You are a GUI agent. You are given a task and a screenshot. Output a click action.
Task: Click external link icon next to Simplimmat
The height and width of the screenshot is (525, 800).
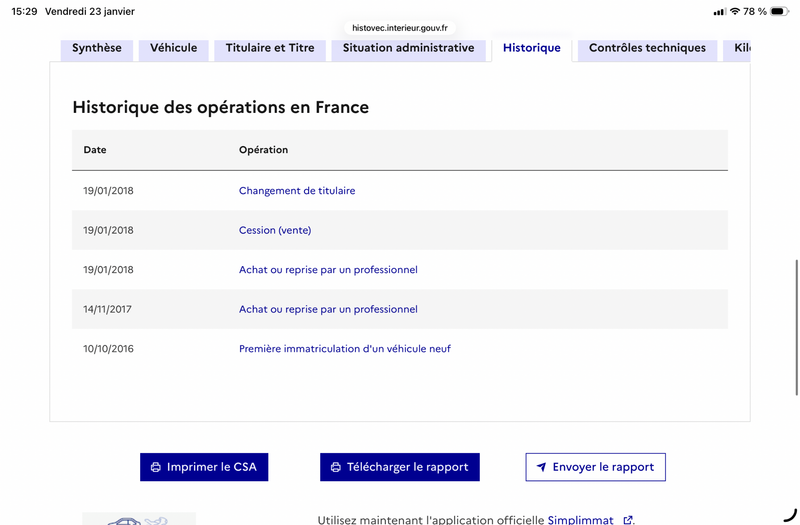coord(628,520)
